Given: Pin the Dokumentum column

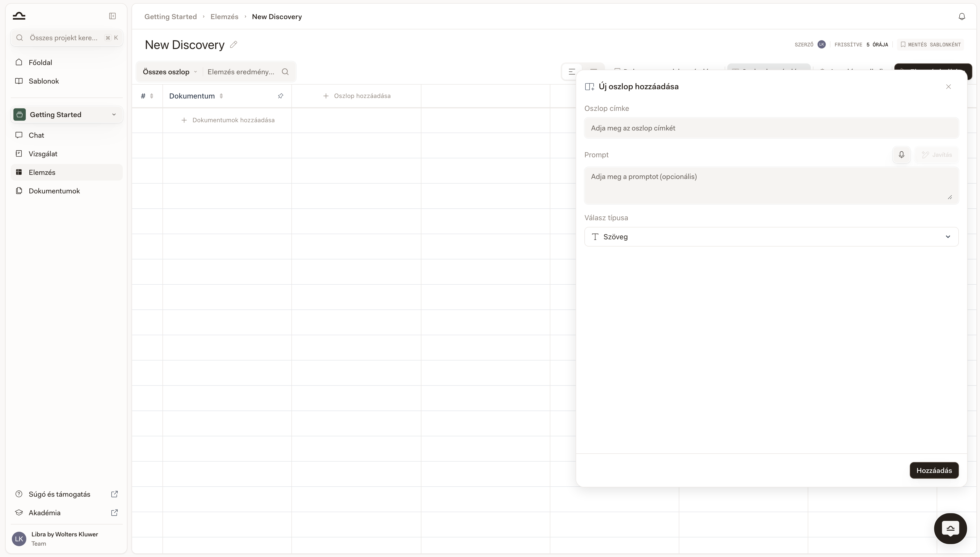Looking at the screenshot, I should (280, 96).
